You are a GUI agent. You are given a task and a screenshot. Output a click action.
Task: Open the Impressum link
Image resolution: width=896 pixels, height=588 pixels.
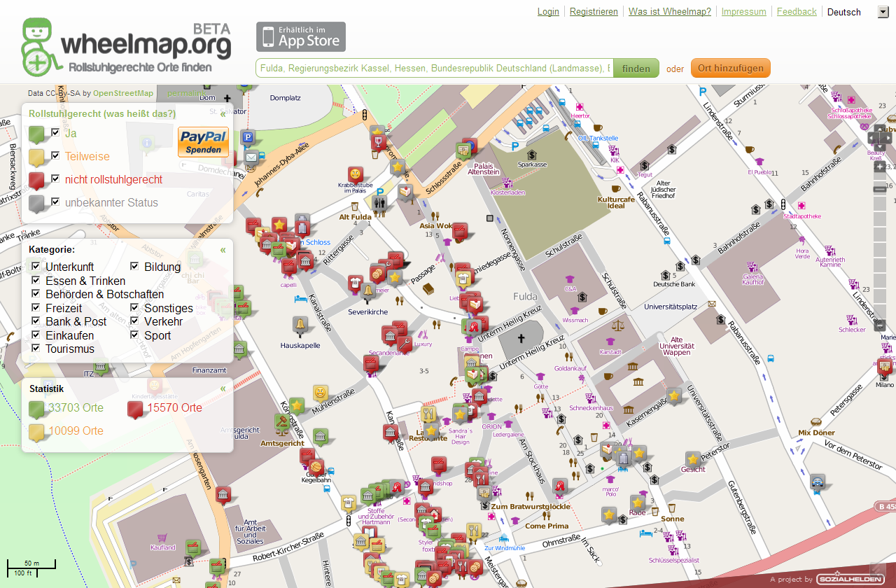tap(743, 11)
